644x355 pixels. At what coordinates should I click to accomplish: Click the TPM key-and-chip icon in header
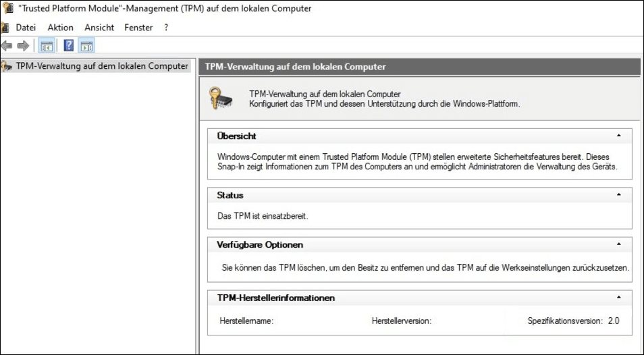220,98
